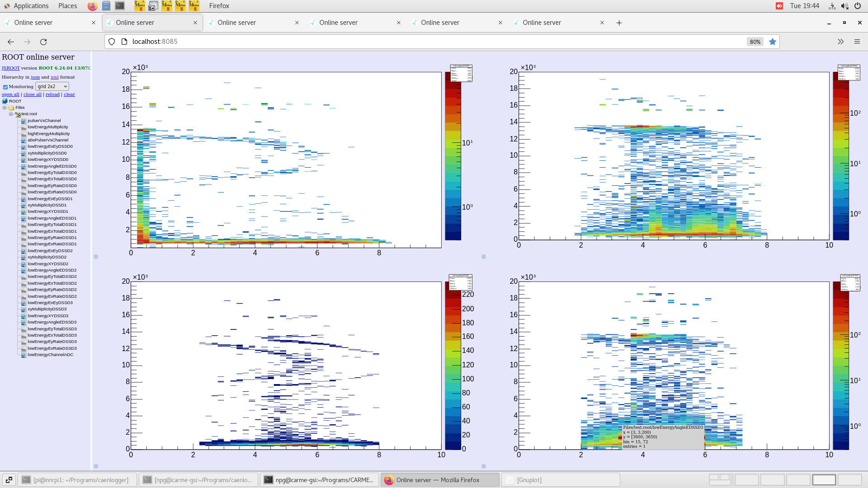This screenshot has width=868, height=488.
Task: Collapse the Files tree node
Action: [x=5, y=108]
